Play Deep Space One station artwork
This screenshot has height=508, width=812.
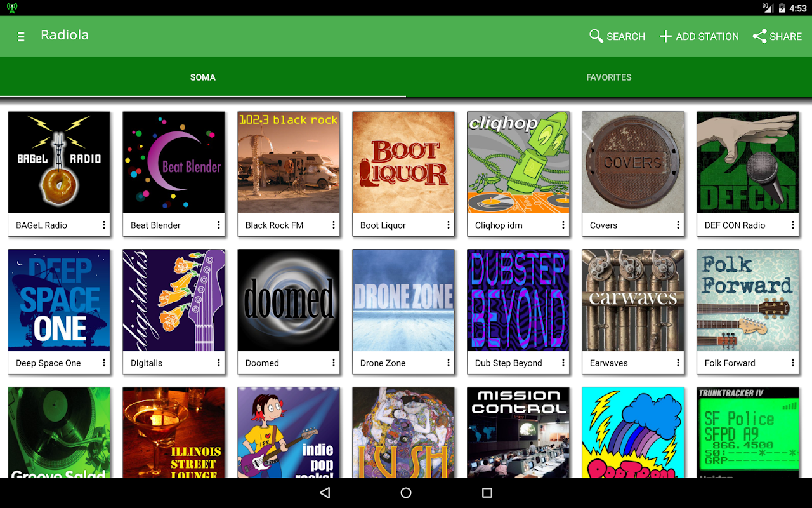59,300
